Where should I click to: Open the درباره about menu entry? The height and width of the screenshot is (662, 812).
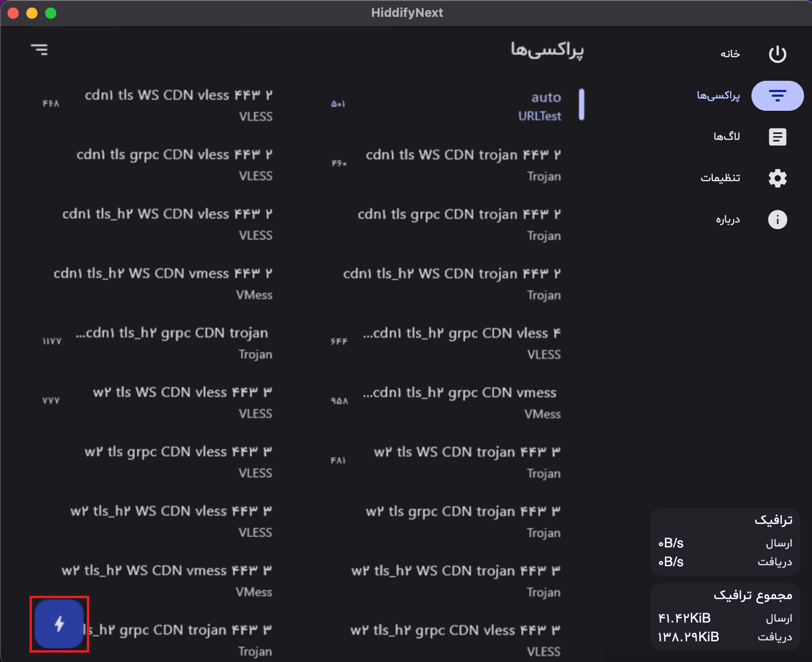tap(727, 219)
